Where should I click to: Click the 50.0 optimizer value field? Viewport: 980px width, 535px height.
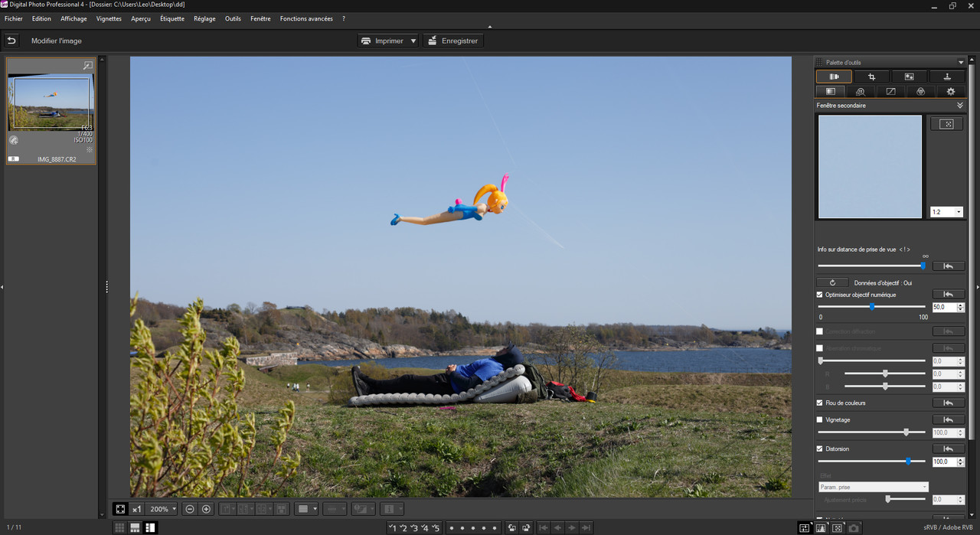(x=944, y=307)
